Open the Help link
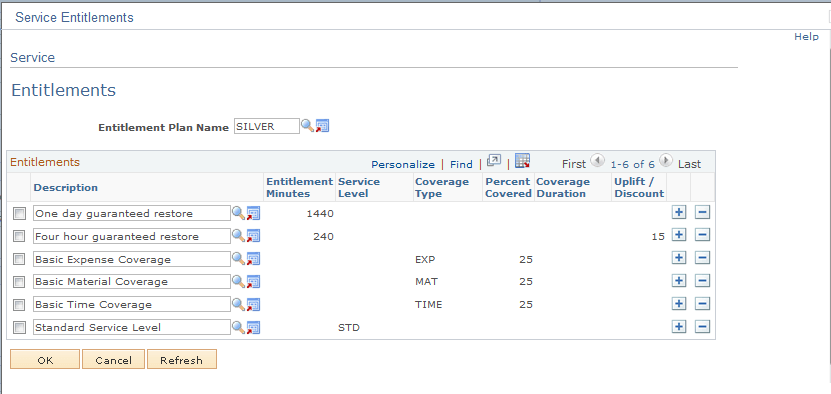 pyautogui.click(x=806, y=37)
